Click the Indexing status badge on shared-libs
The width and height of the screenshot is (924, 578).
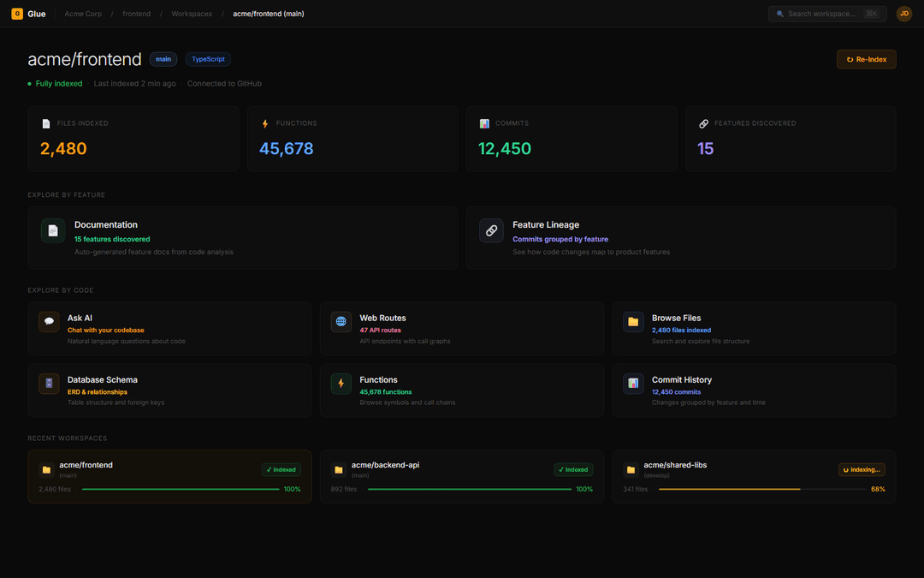(861, 469)
